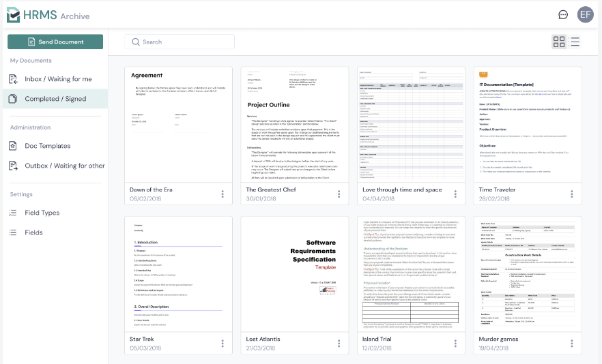Screen dimensions: 602x364
Task: Click the Lost Atlantis title
Action: pyautogui.click(x=263, y=339)
